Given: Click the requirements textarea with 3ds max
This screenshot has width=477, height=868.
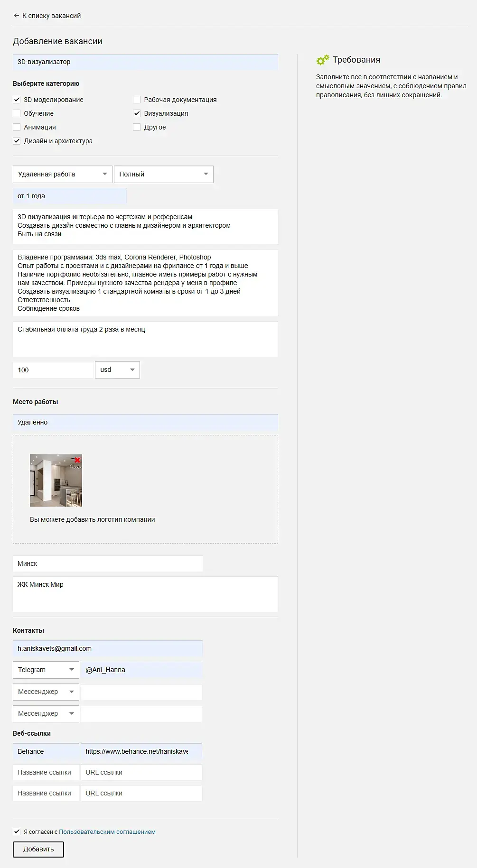Looking at the screenshot, I should click(x=145, y=283).
